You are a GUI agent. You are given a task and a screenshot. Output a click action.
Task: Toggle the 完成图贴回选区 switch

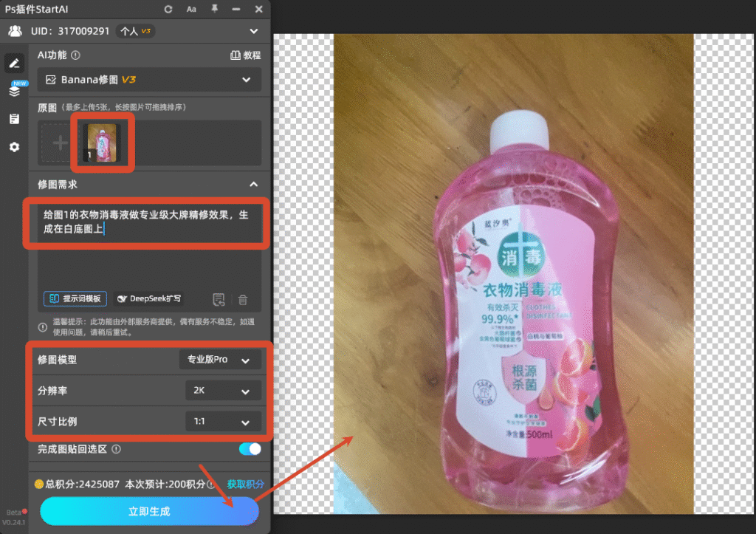pos(250,448)
